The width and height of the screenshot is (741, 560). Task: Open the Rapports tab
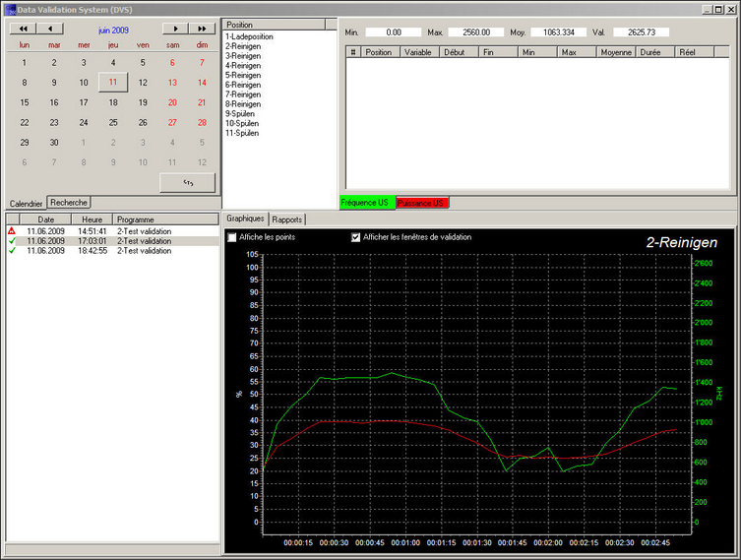[286, 219]
